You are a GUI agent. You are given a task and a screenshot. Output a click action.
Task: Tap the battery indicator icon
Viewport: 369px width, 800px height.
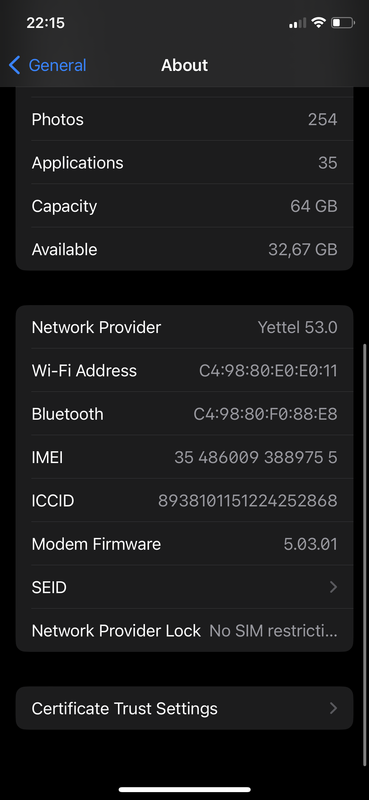(x=342, y=22)
